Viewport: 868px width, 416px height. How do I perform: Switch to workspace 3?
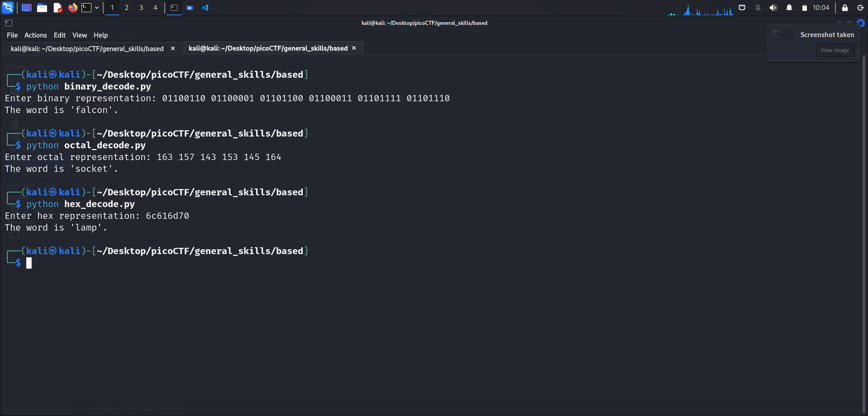141,8
